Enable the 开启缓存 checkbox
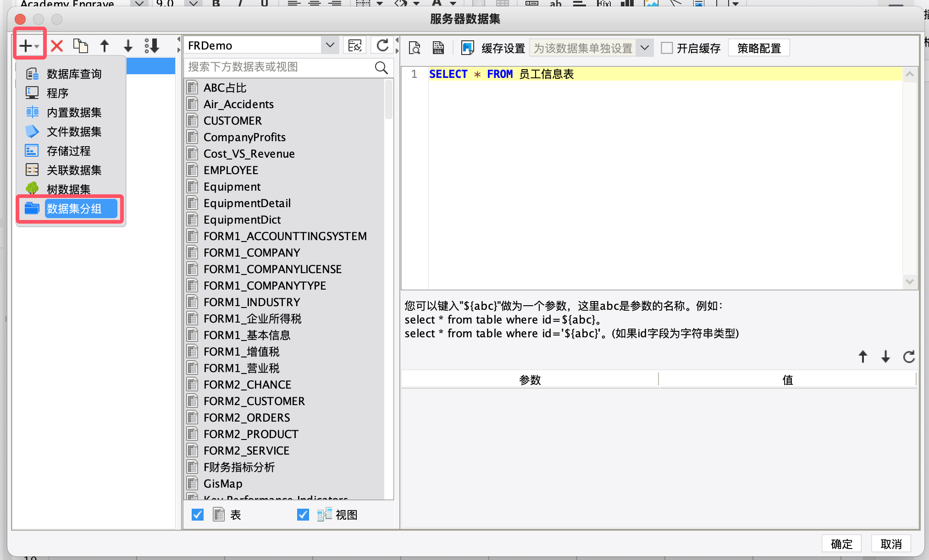The image size is (929, 560). pyautogui.click(x=667, y=48)
